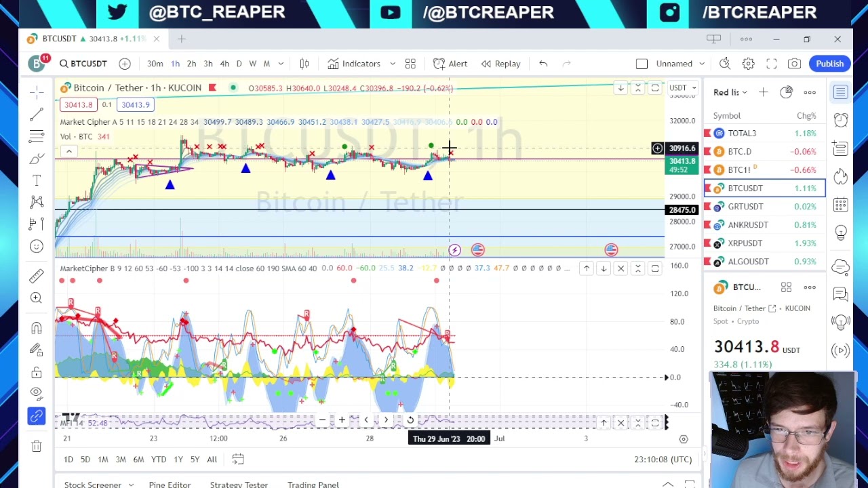Select the brush drawing tool
The height and width of the screenshot is (488, 868).
(37, 159)
